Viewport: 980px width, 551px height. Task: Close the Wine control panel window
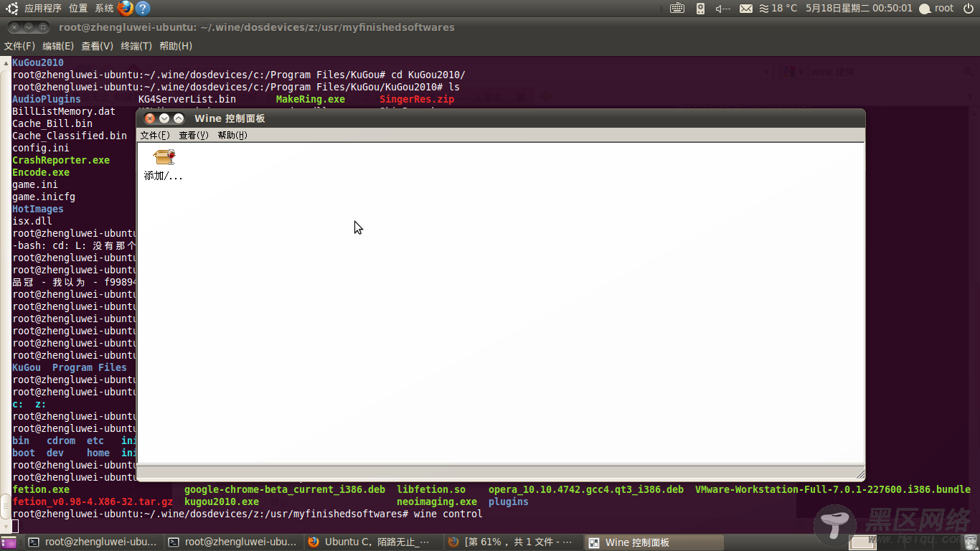click(150, 118)
